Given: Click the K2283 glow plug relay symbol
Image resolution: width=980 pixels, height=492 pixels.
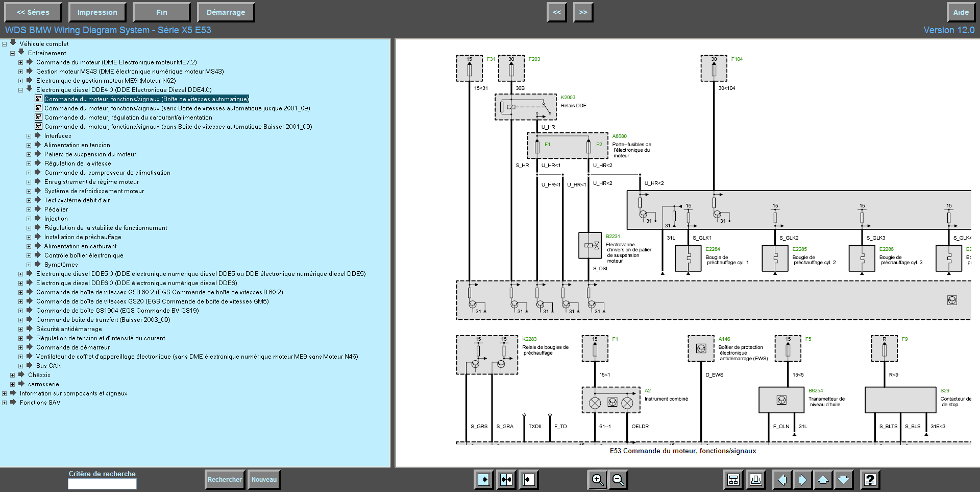Looking at the screenshot, I should coord(487,355).
